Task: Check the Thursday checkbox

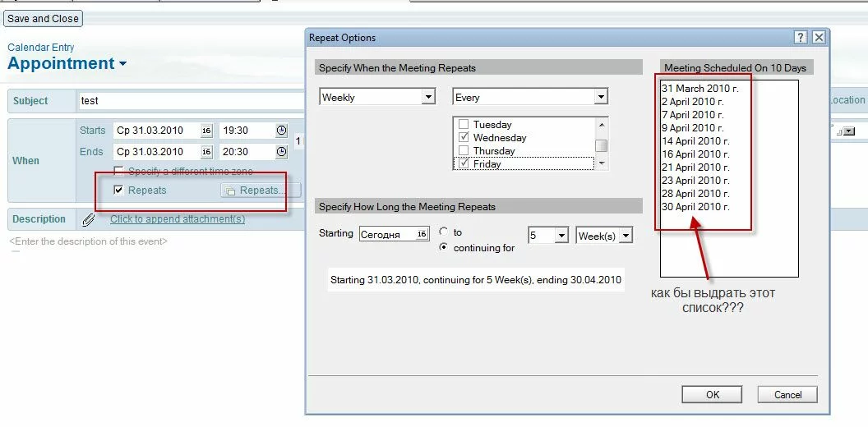Action: 464,151
